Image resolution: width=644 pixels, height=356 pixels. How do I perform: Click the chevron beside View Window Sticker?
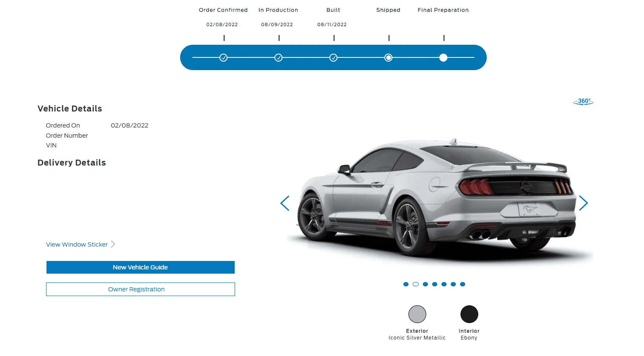tap(113, 245)
